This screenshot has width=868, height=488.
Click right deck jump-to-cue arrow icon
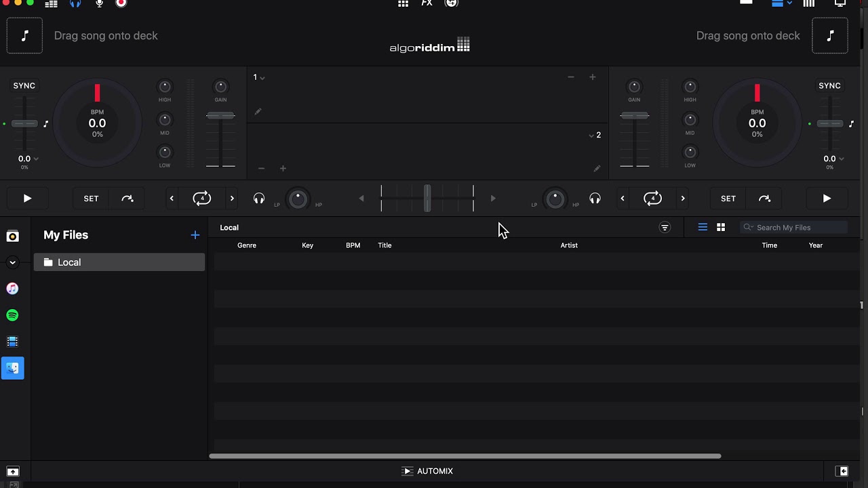tap(764, 199)
